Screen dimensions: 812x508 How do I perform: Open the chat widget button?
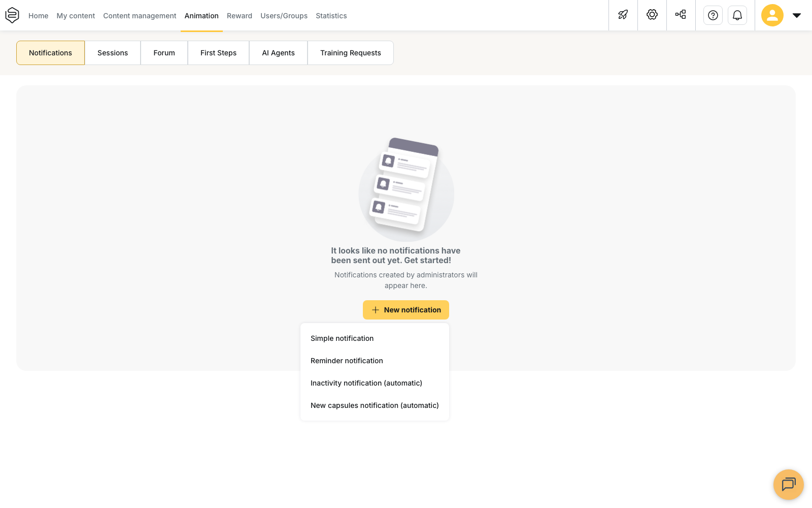click(x=789, y=485)
